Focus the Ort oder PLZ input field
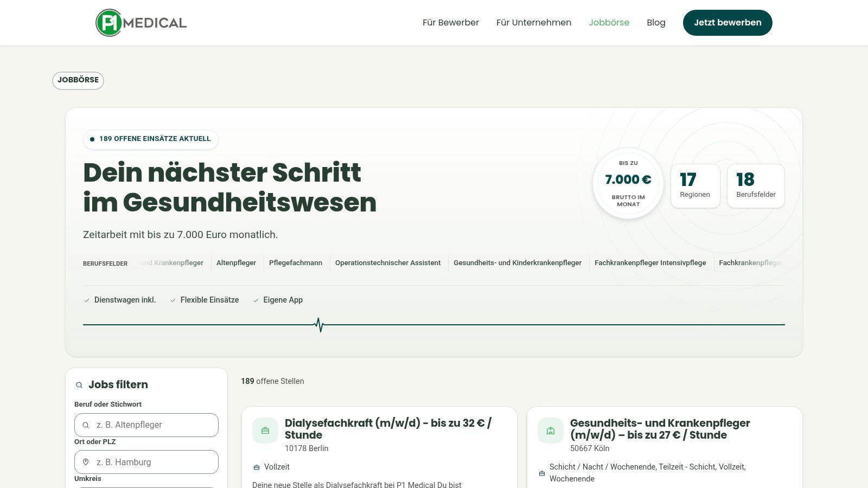 click(146, 462)
